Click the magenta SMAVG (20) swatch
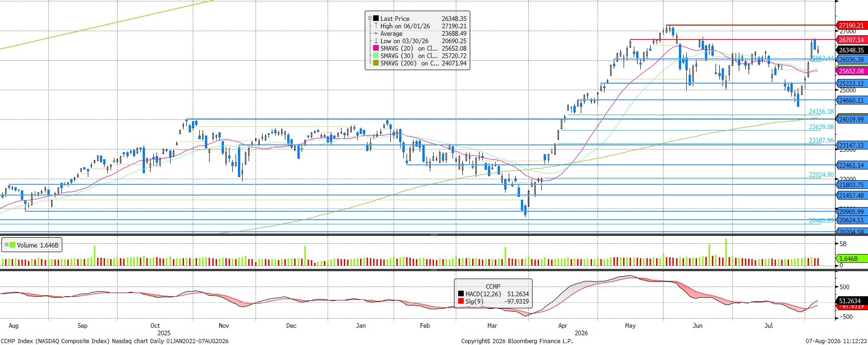Screen dimensions: 868x345 pyautogui.click(x=376, y=48)
